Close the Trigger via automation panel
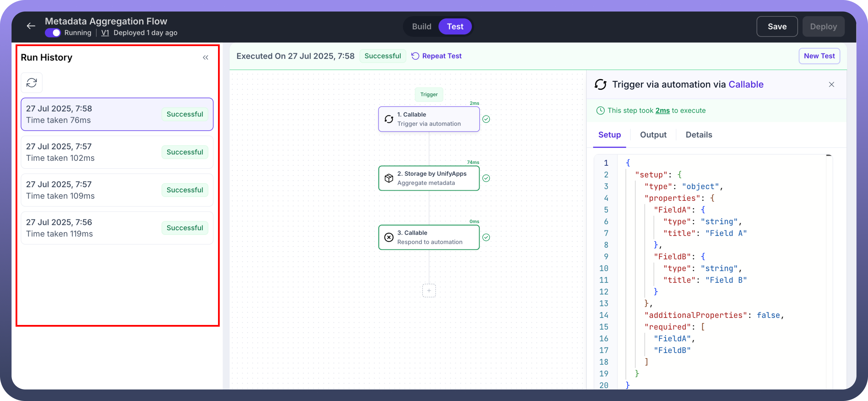Image resolution: width=868 pixels, height=401 pixels. (831, 84)
